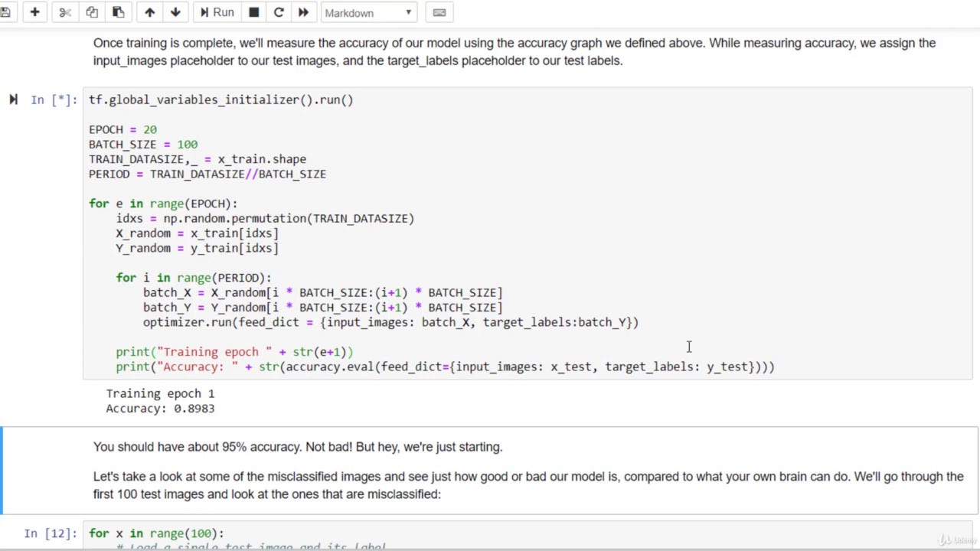This screenshot has width=980, height=551.
Task: Restart kernel and rerun notebook fast-forward icon
Action: tap(303, 12)
